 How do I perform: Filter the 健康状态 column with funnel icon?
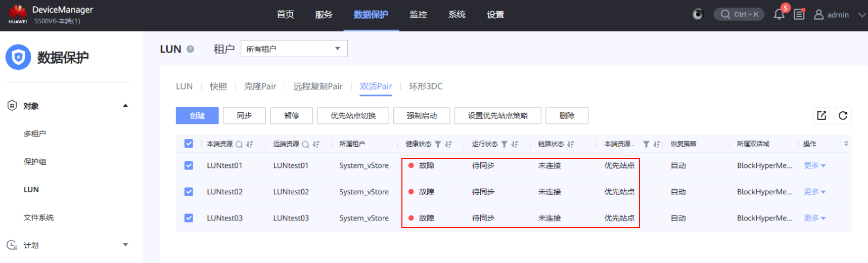[x=438, y=144]
